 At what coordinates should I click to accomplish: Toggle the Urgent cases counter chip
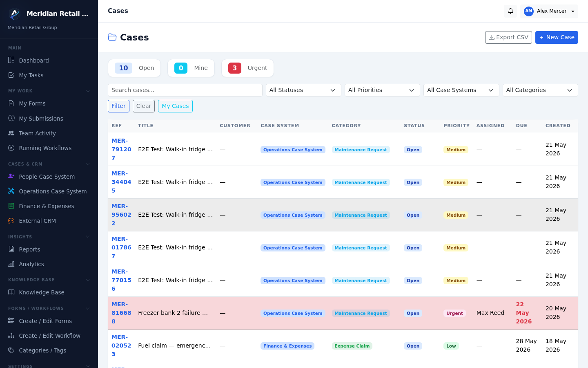point(247,68)
